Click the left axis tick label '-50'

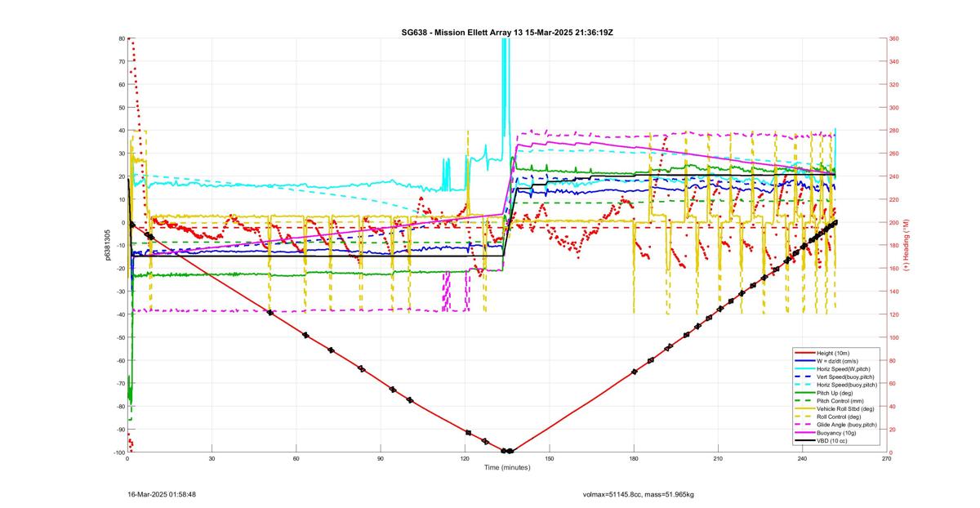[x=120, y=337]
